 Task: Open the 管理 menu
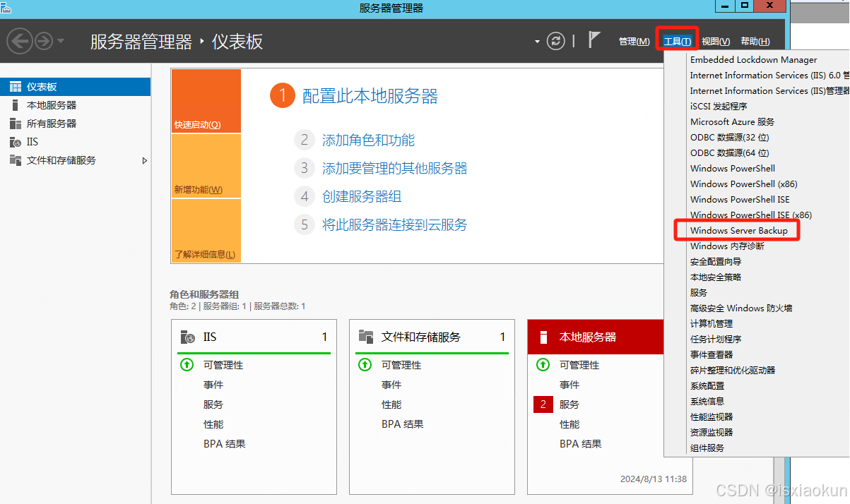pyautogui.click(x=634, y=41)
